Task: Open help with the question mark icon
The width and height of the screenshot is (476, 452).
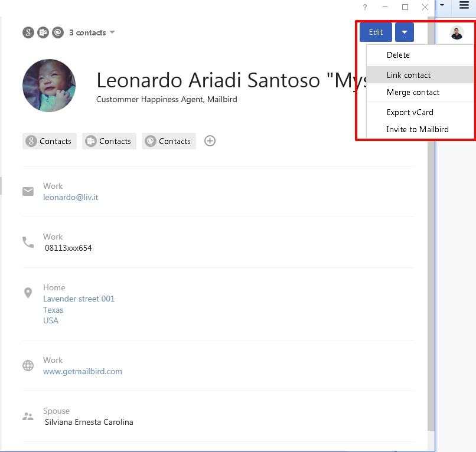Action: 365,7
